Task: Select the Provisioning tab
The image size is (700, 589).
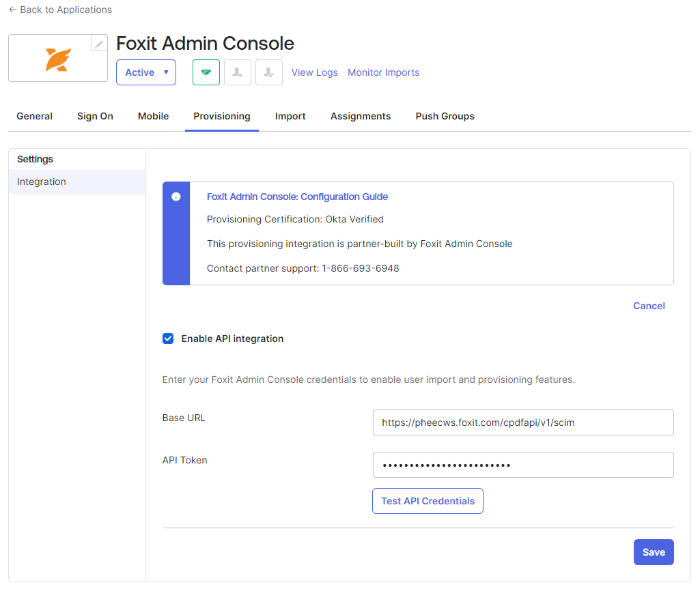Action: (x=222, y=116)
